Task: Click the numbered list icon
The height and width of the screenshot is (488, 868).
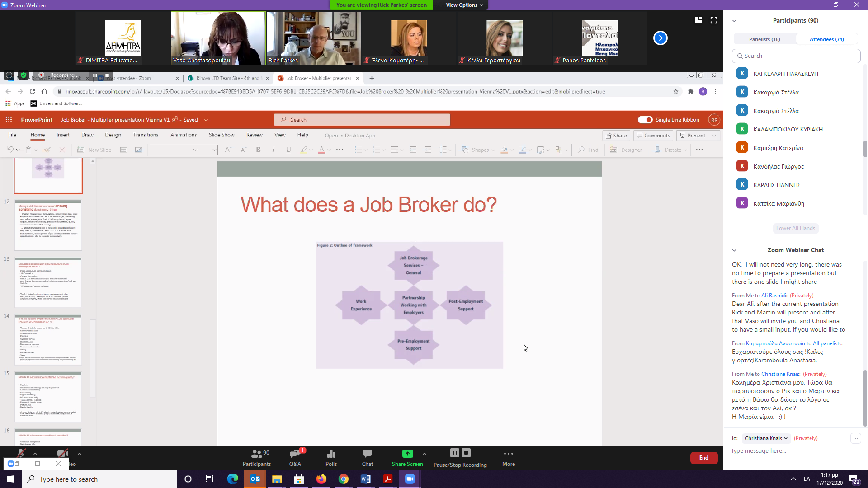Action: click(376, 150)
